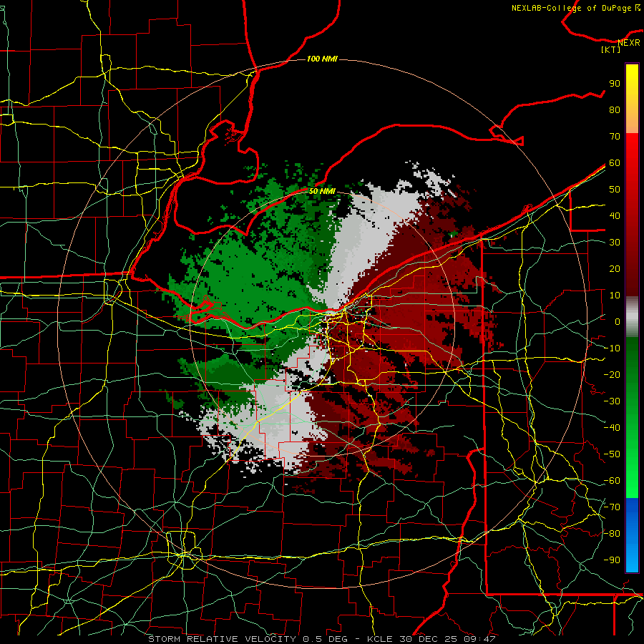Click "STORM RELATIVE VELOCITY" product title

pyautogui.click(x=222, y=639)
